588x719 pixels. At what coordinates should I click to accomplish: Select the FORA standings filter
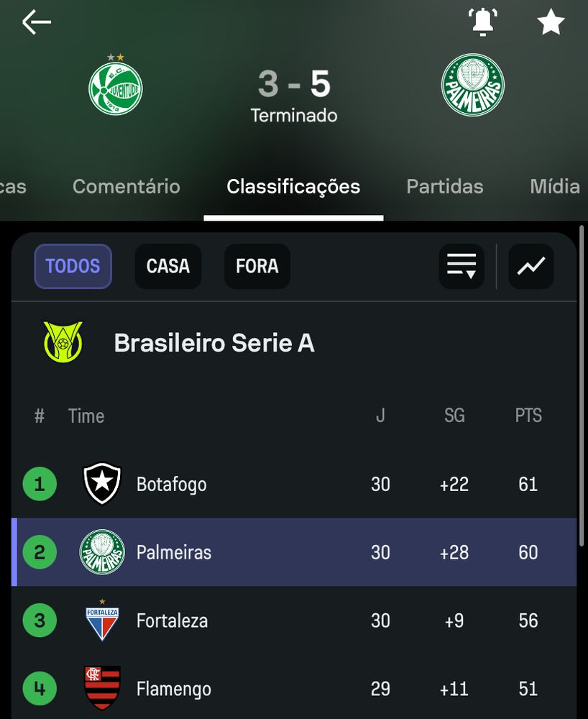[257, 266]
